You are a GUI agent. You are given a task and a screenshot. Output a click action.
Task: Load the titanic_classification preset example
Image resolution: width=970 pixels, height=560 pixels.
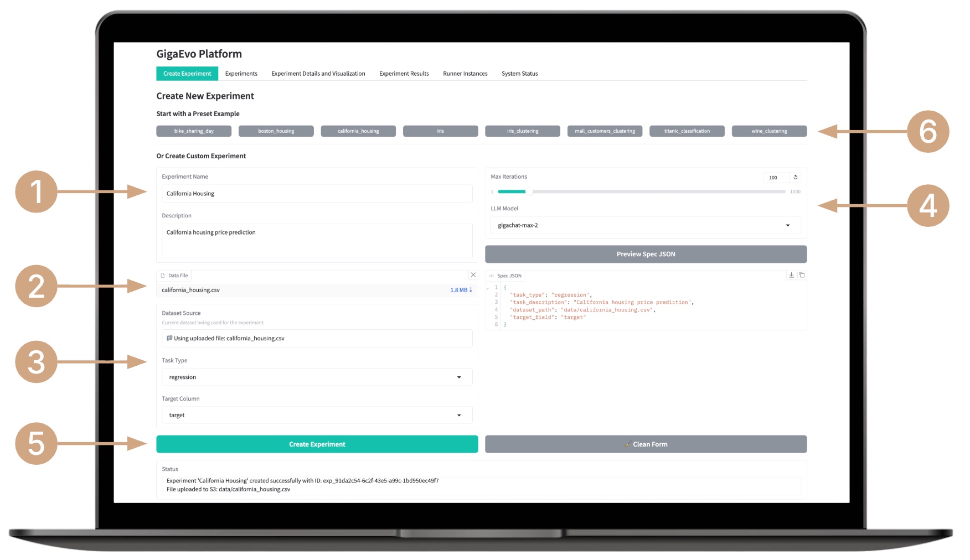(x=687, y=131)
